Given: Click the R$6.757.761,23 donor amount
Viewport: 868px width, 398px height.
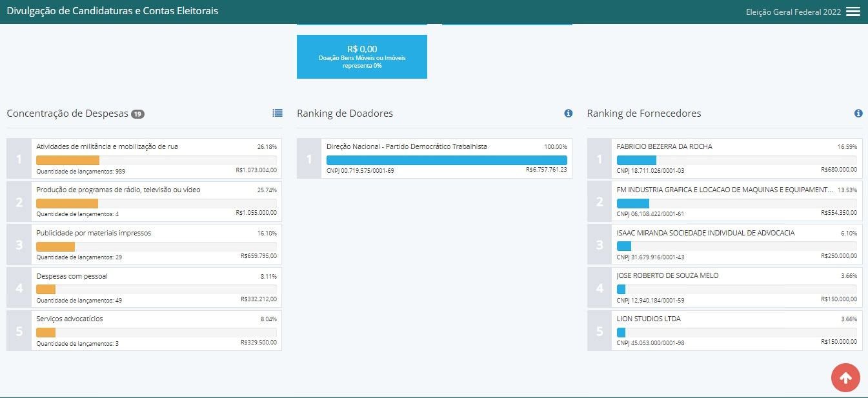Looking at the screenshot, I should pos(547,170).
